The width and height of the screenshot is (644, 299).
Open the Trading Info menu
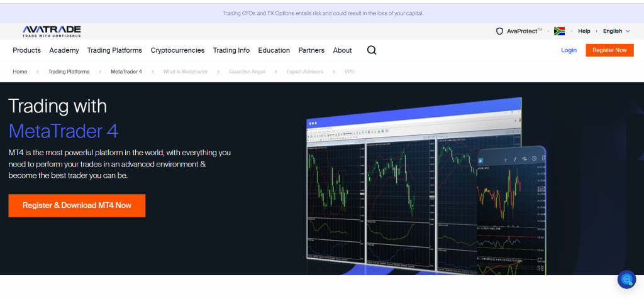tap(231, 50)
